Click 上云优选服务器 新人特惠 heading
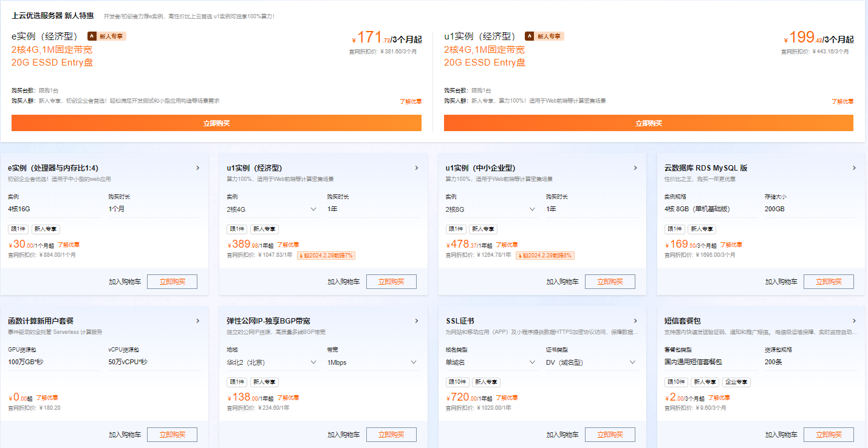 (x=53, y=16)
